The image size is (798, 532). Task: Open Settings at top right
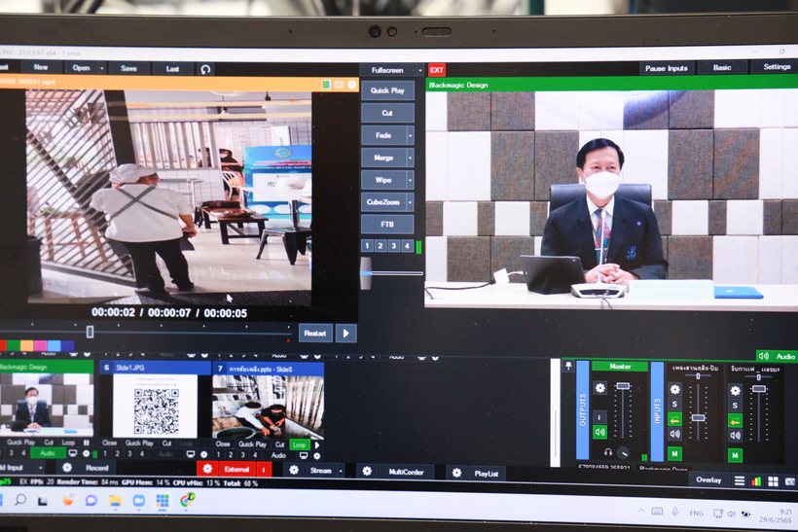(777, 67)
